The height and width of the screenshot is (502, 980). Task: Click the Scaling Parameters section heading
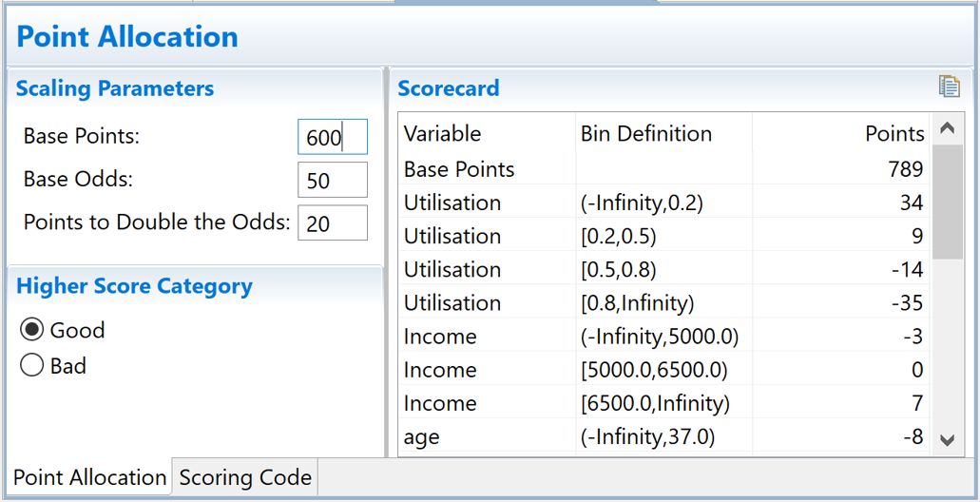point(115,88)
